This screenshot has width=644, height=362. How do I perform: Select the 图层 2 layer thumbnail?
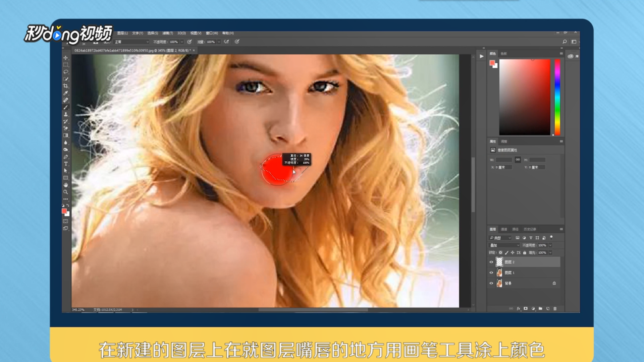tap(499, 262)
